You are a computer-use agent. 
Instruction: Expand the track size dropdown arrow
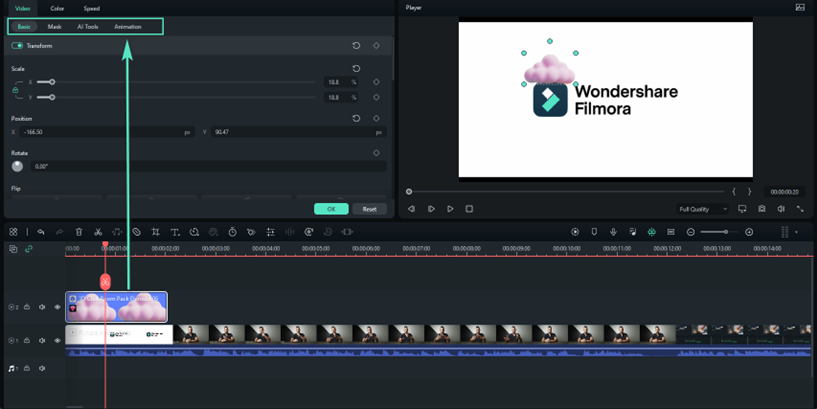click(797, 232)
